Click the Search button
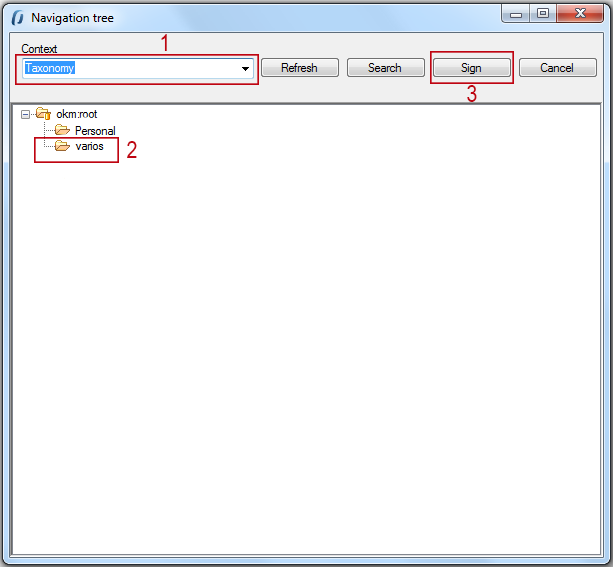Viewport: 613px width, 567px height. pyautogui.click(x=385, y=68)
